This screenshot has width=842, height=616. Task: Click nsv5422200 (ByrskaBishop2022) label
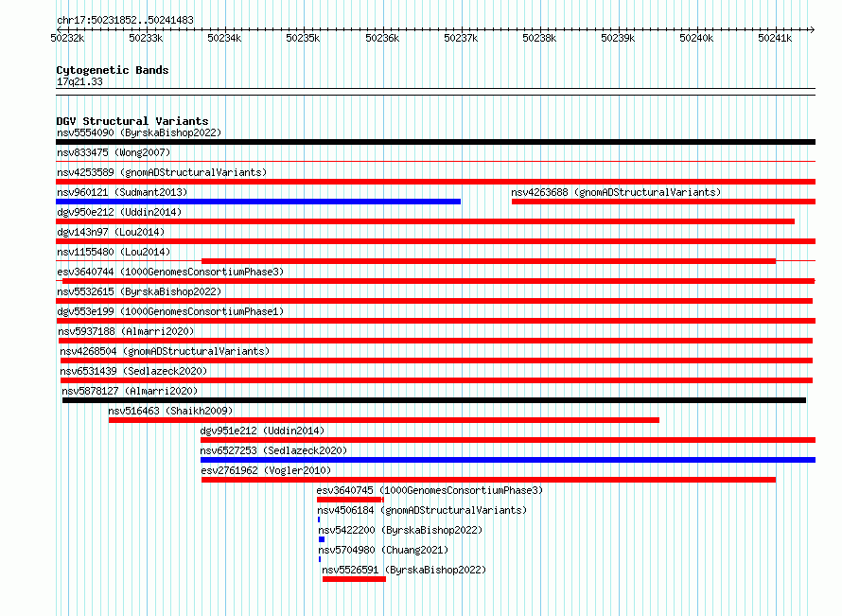pyautogui.click(x=400, y=530)
